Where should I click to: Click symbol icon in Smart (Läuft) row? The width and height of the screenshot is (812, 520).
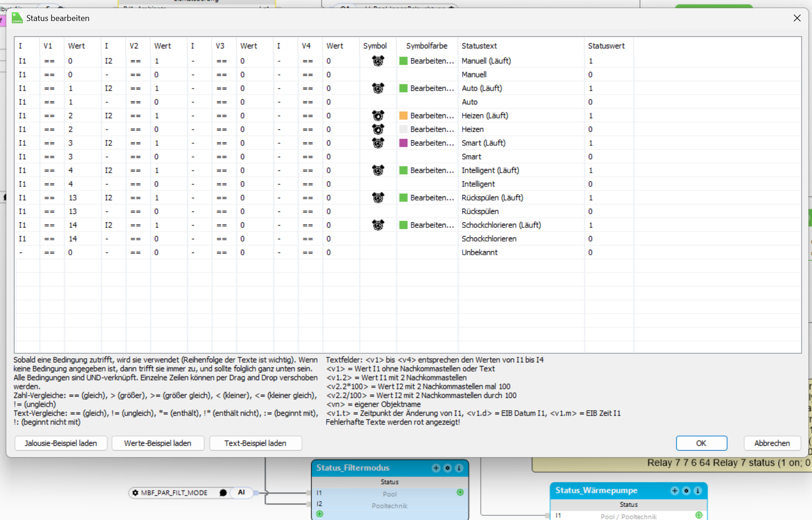pyautogui.click(x=378, y=143)
